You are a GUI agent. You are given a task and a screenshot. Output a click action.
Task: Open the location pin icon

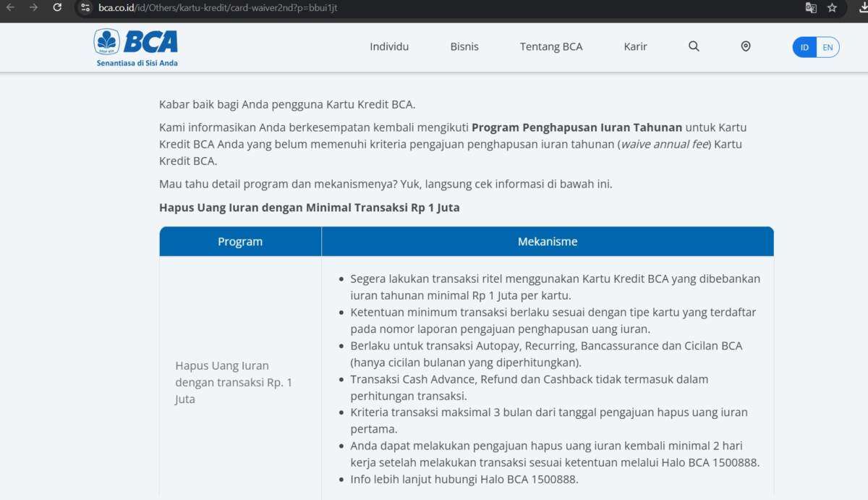746,46
